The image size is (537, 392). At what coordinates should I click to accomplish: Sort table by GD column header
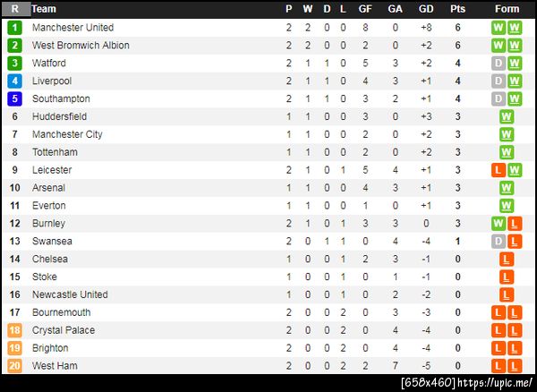coord(425,9)
